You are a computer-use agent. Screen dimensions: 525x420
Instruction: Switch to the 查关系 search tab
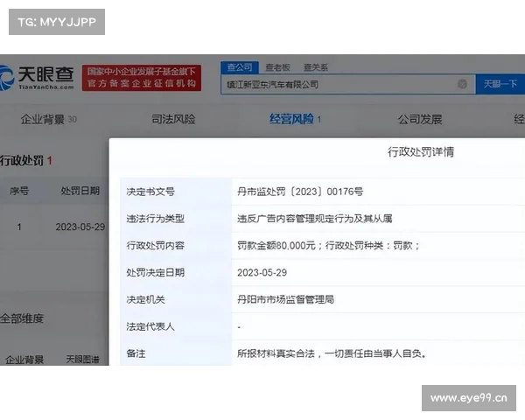click(316, 66)
